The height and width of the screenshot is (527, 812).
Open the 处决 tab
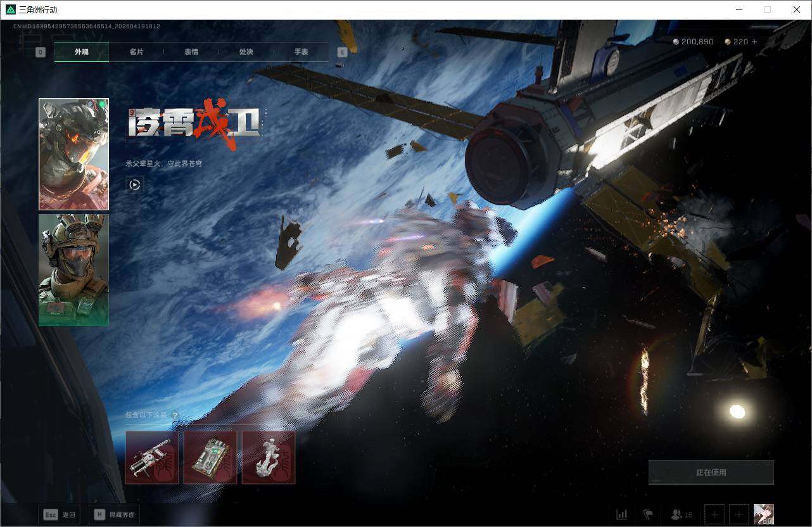(x=246, y=52)
